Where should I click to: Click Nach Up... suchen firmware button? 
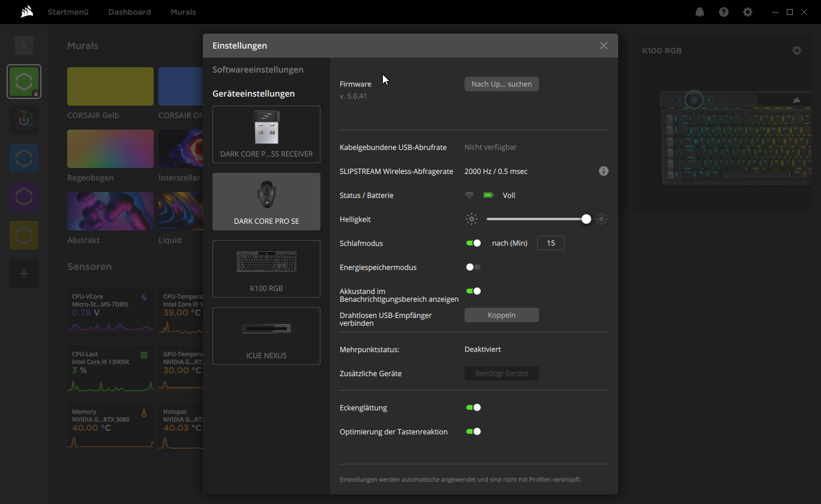point(502,84)
